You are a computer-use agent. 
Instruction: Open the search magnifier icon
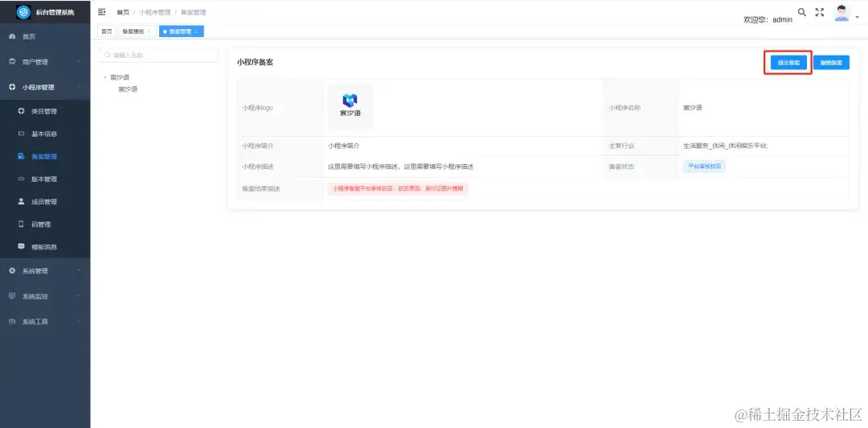801,12
